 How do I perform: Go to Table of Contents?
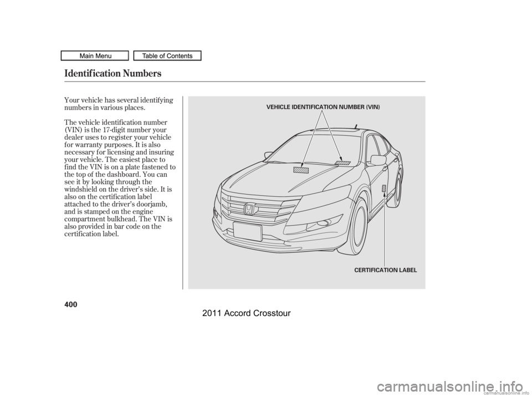pyautogui.click(x=167, y=55)
